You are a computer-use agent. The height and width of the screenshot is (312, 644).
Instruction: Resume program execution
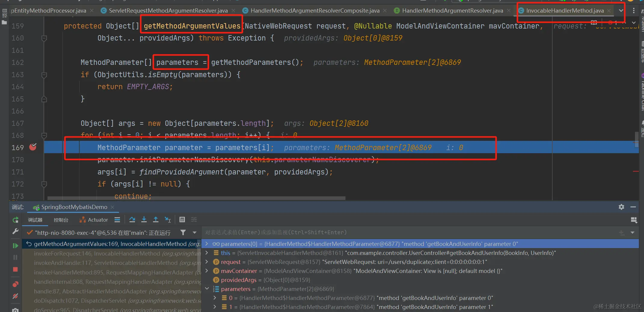click(x=15, y=246)
